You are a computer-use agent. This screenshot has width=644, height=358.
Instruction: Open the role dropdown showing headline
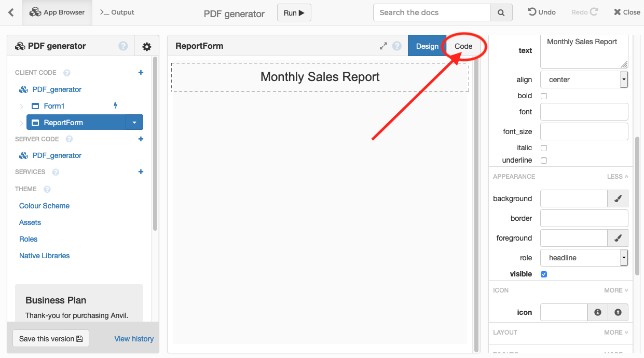pos(584,258)
